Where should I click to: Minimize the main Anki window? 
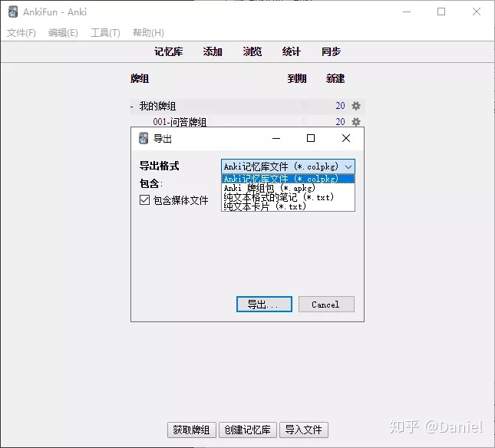(407, 12)
